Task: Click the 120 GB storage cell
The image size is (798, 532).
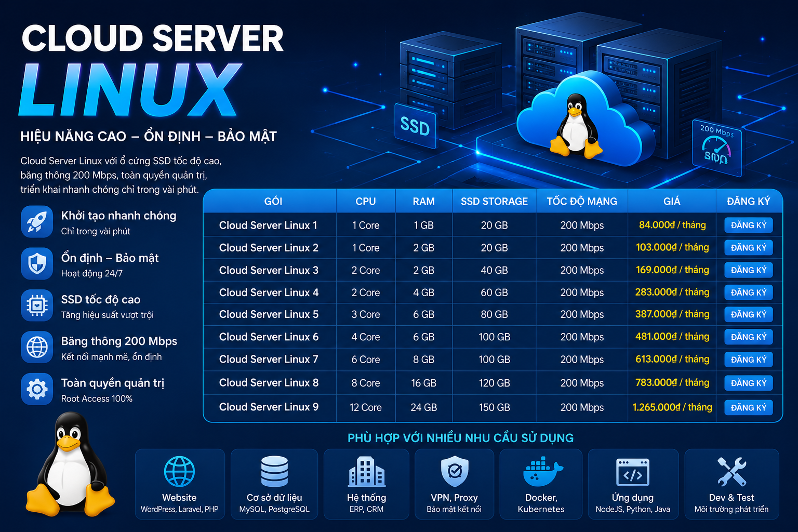Action: tap(495, 383)
